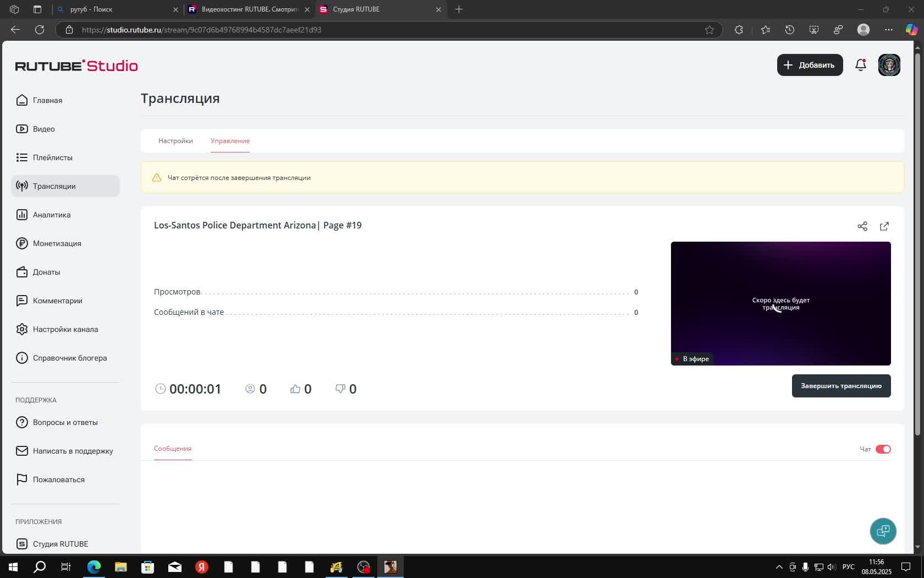The width and height of the screenshot is (924, 578).
Task: Click the Добавить button
Action: tap(810, 65)
